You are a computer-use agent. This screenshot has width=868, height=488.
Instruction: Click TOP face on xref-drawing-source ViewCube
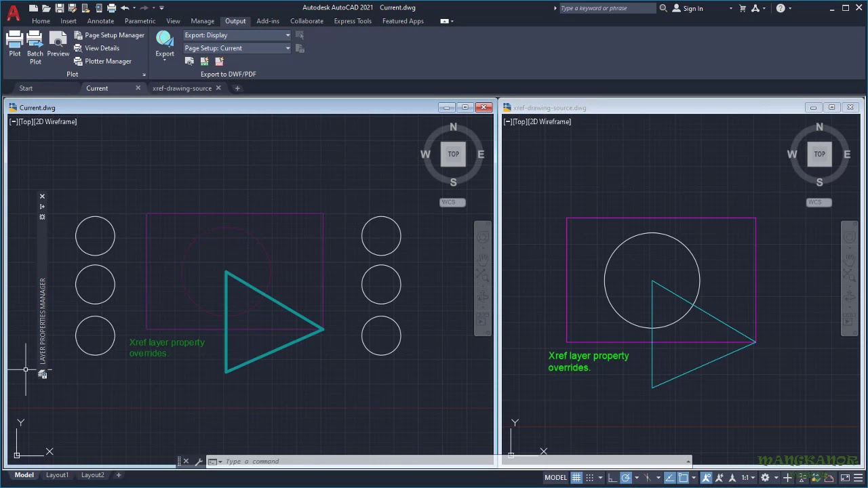pos(819,154)
